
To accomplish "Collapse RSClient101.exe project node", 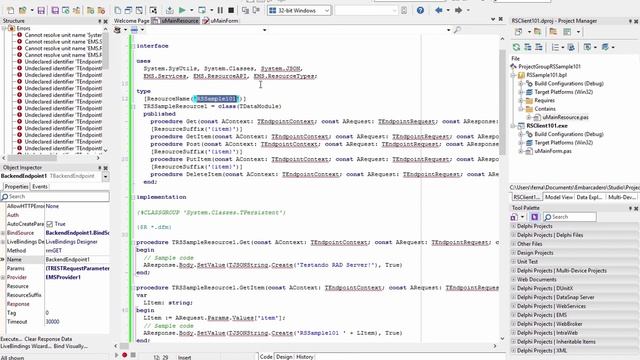I will coord(513,126).
